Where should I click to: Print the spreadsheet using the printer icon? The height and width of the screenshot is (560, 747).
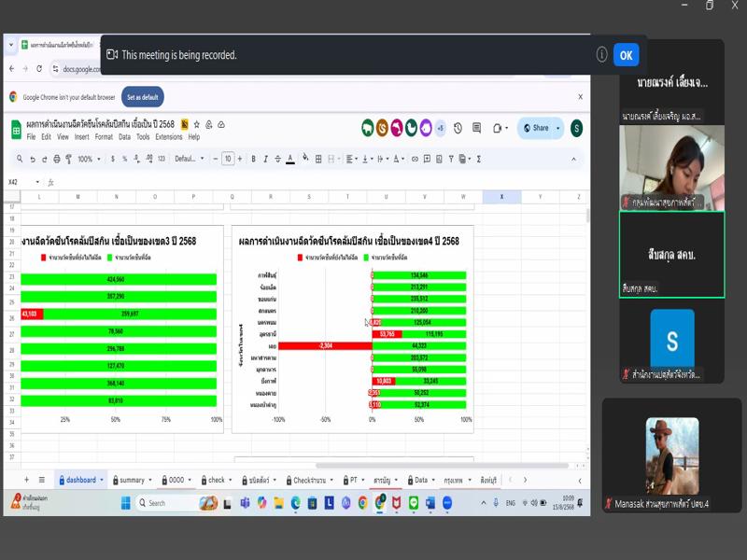(57, 159)
